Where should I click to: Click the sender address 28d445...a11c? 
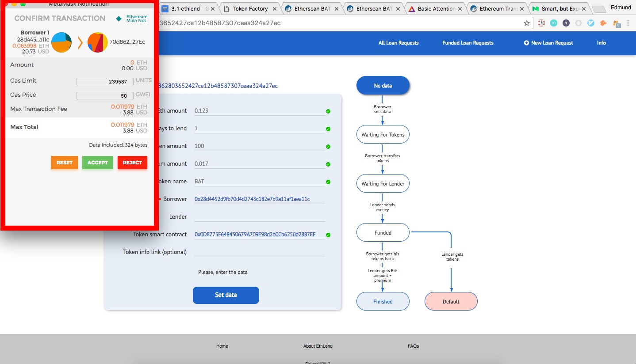point(33,39)
